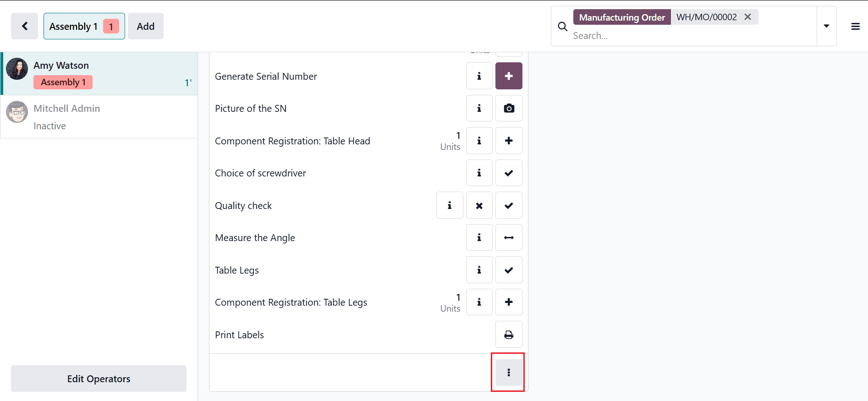Viewport: 868px width, 401px height.
Task: Click the Add work center button
Action: (146, 26)
